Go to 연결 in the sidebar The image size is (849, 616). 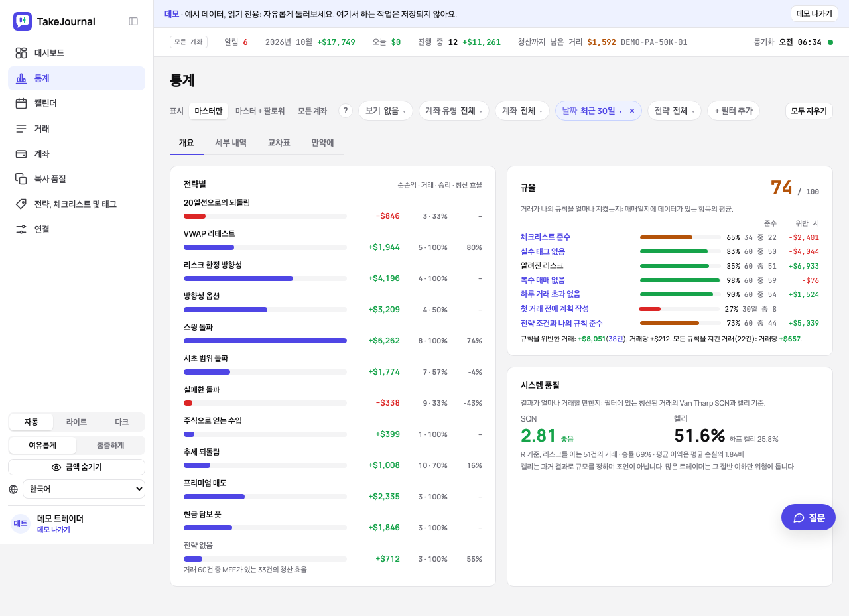[76, 229]
